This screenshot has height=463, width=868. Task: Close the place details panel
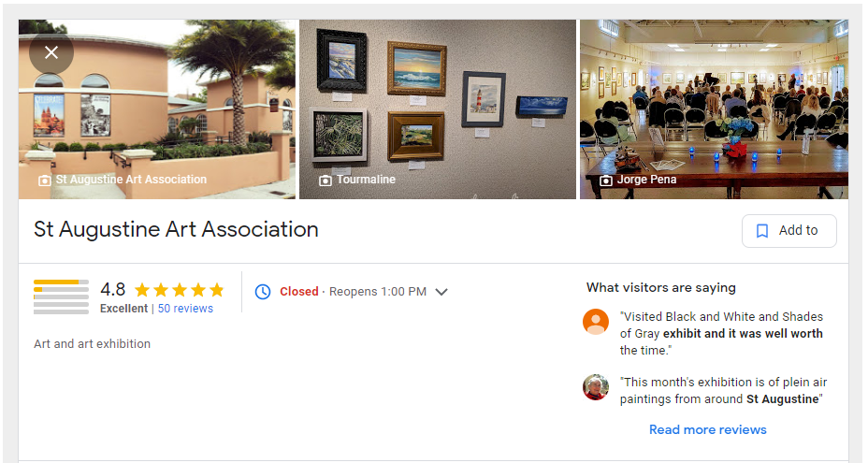coord(51,52)
